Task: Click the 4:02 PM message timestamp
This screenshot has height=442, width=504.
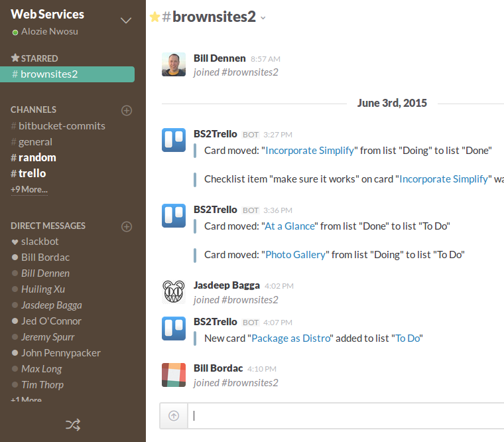Action: click(279, 286)
